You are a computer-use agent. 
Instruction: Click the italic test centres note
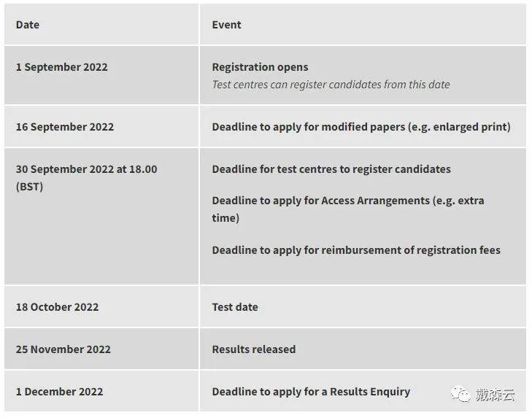coord(331,85)
